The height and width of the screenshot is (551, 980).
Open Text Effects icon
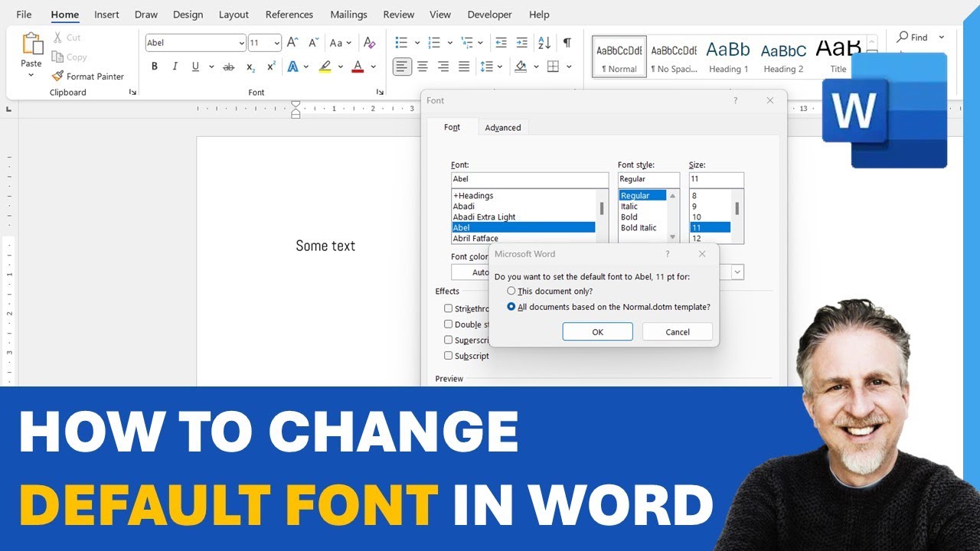(292, 67)
